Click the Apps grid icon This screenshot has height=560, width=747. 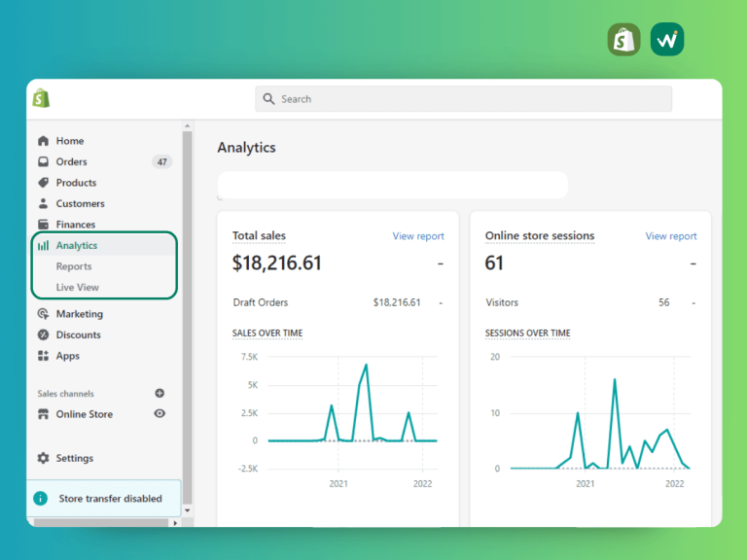44,356
